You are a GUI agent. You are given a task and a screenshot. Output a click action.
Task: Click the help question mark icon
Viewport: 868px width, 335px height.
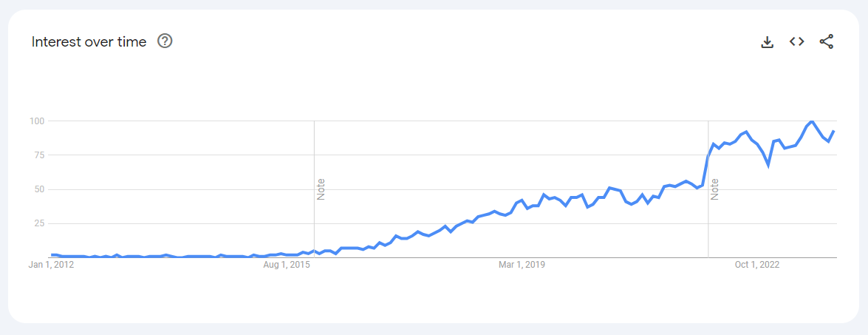[x=165, y=41]
